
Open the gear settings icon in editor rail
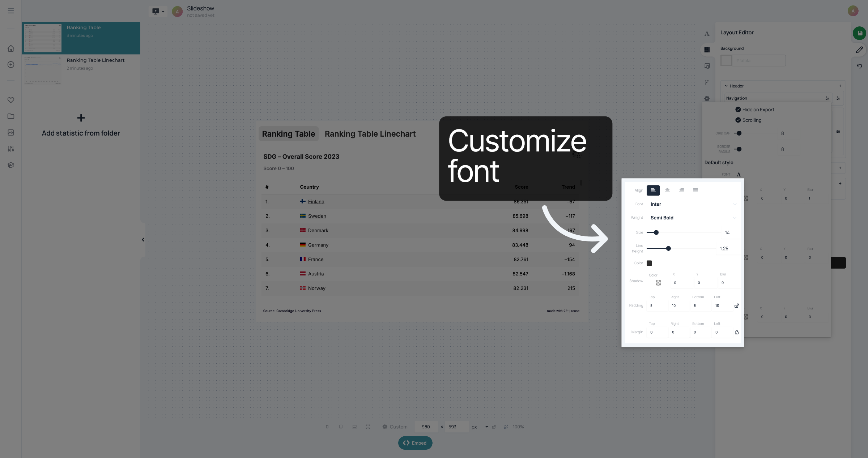707,98
